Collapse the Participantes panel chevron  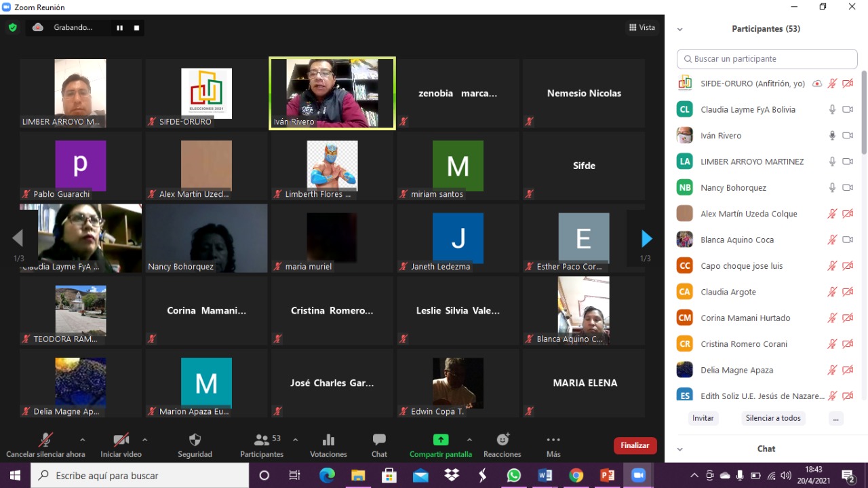click(679, 29)
